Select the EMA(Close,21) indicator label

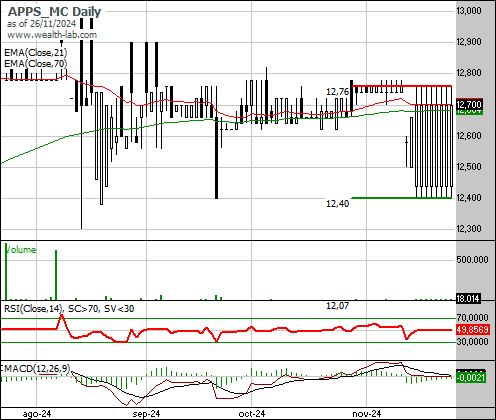36,53
